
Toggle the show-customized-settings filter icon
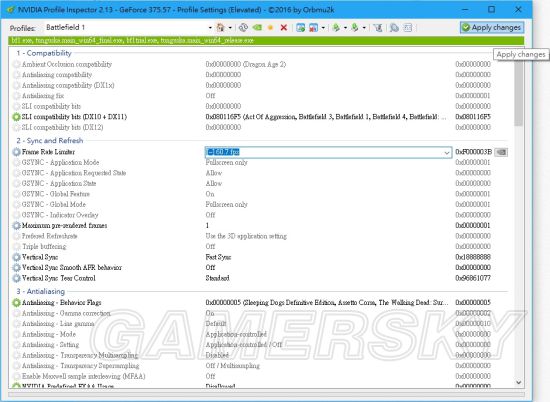click(378, 27)
